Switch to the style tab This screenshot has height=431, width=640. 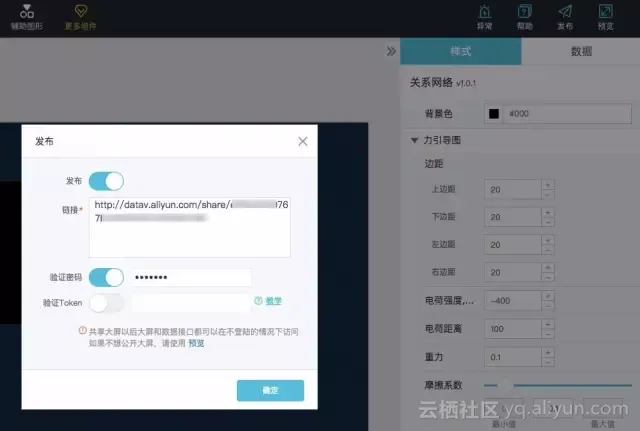[x=460, y=51]
